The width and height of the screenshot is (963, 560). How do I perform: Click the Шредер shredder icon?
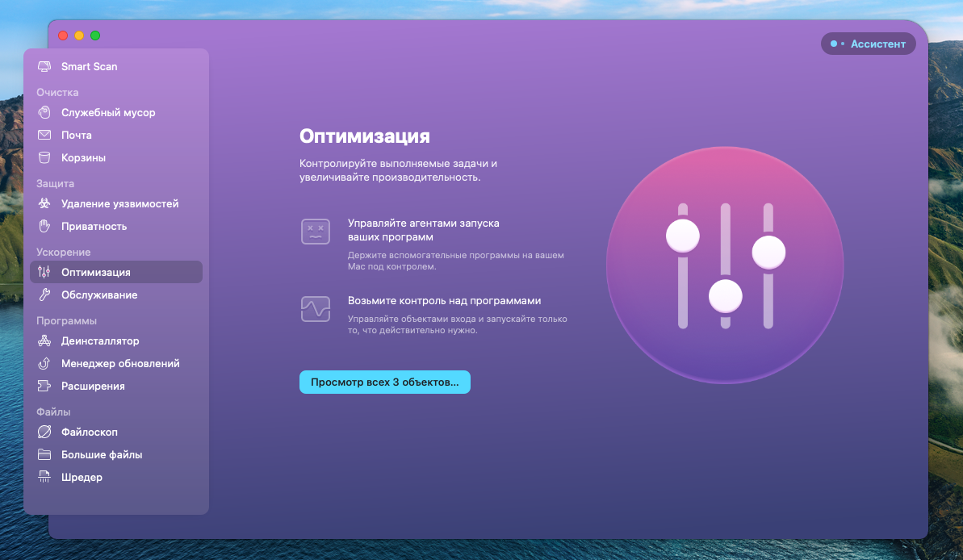44,478
